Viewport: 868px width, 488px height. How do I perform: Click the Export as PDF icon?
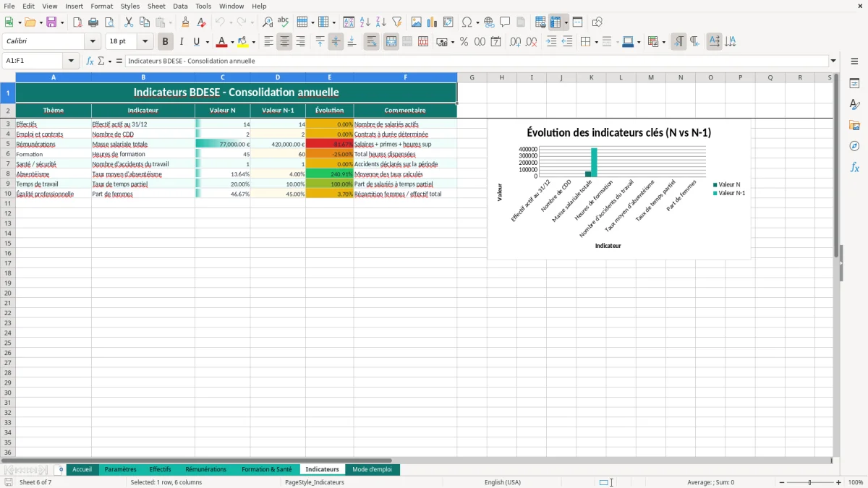coord(77,22)
